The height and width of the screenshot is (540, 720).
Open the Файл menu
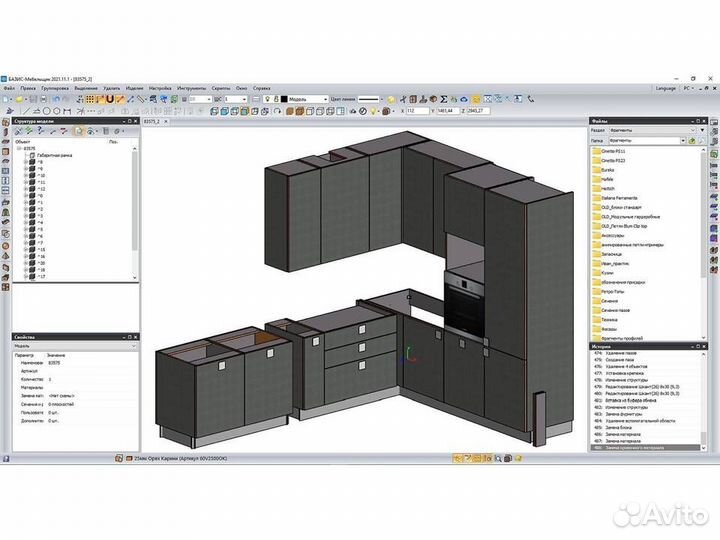click(x=9, y=88)
